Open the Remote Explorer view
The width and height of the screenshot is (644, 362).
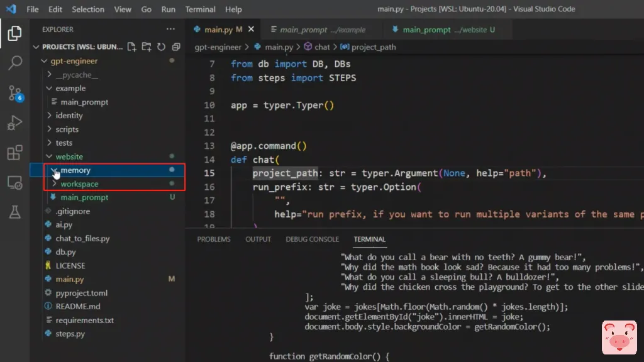click(x=15, y=183)
